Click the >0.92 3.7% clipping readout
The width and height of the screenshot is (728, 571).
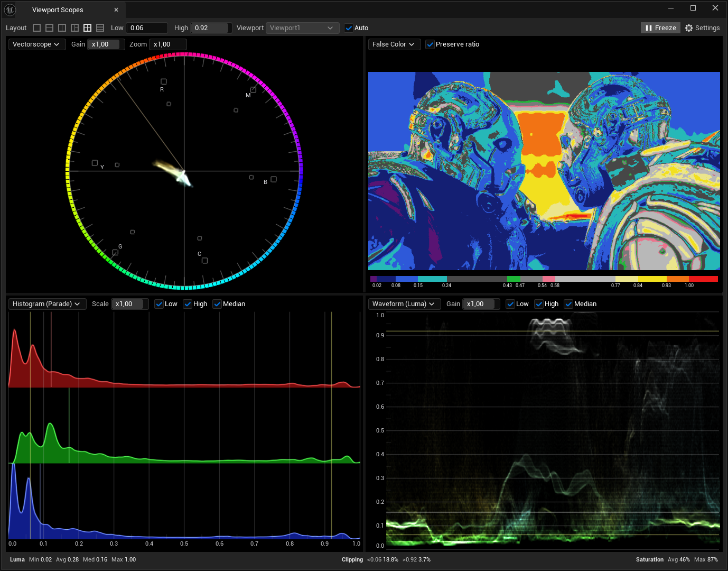click(416, 559)
